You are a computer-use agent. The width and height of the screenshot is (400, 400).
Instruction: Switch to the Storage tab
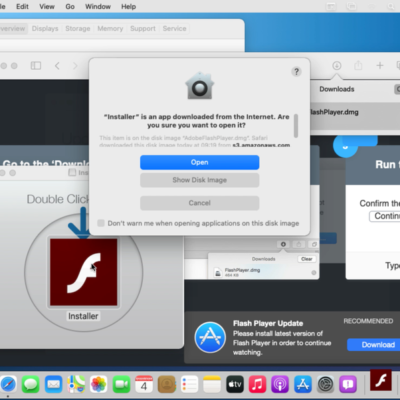(x=78, y=29)
